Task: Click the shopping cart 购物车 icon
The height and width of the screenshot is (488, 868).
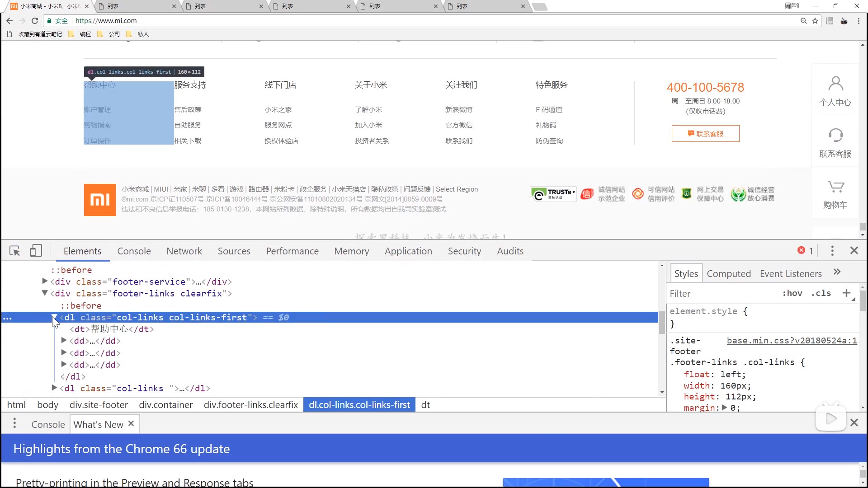Action: (835, 187)
